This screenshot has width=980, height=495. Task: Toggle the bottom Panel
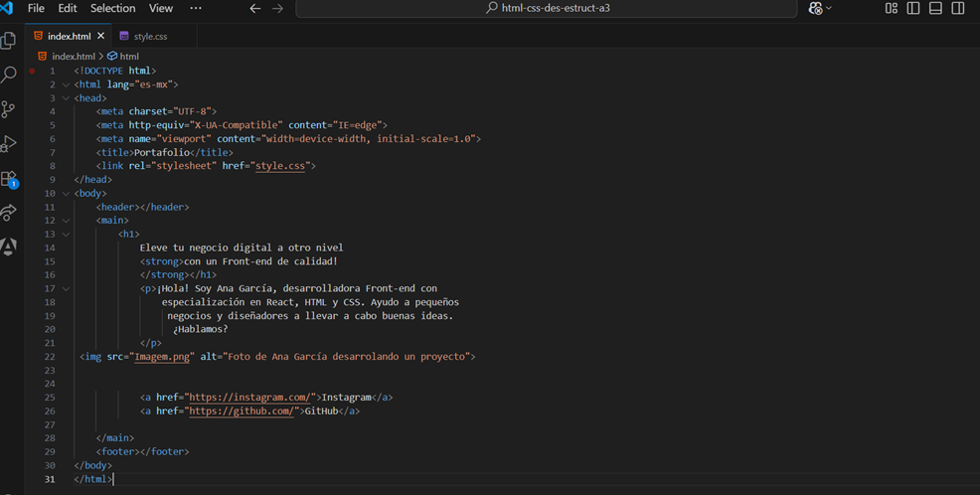coord(935,8)
